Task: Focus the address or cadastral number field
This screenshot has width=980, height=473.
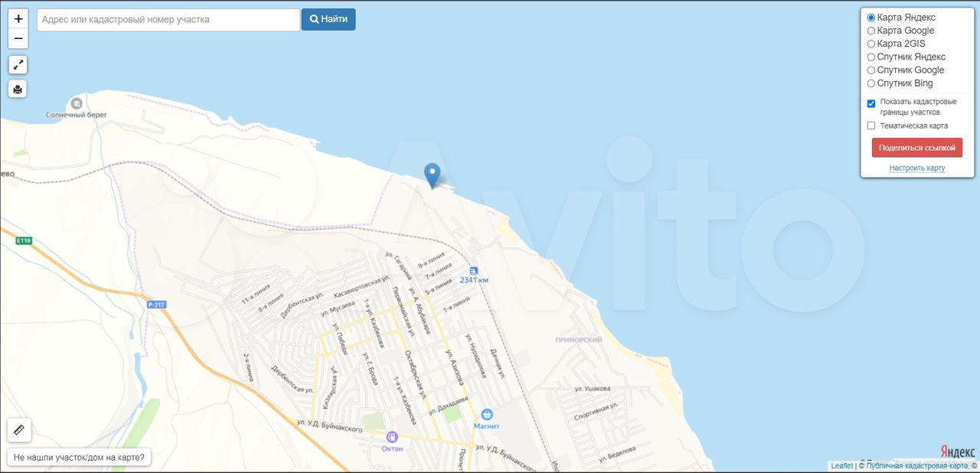Action: [x=168, y=20]
